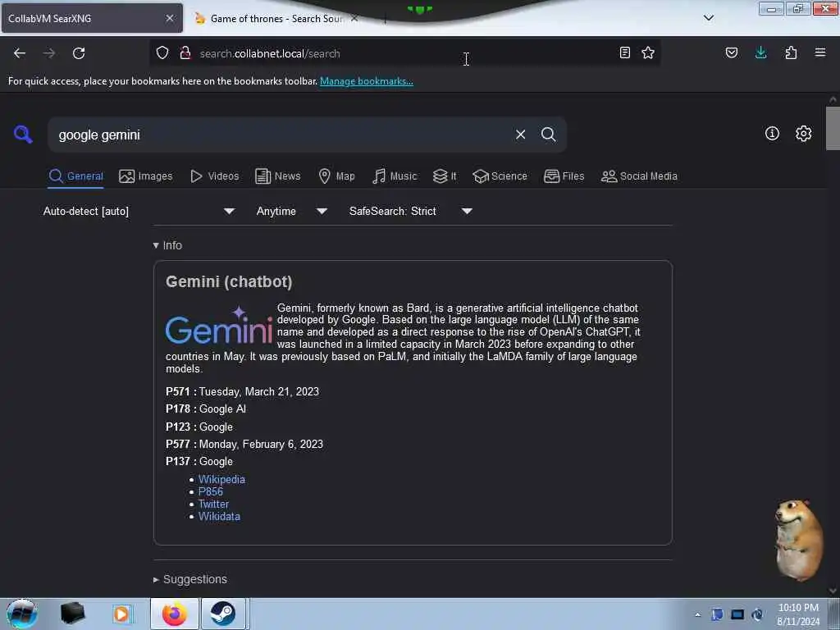Clear the search query with X
Viewport: 840px width, 630px height.
[520, 135]
